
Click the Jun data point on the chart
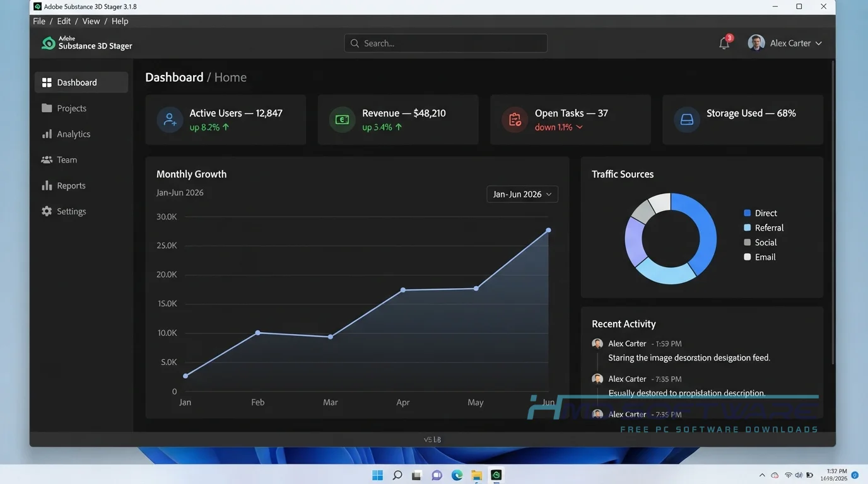[x=548, y=230]
